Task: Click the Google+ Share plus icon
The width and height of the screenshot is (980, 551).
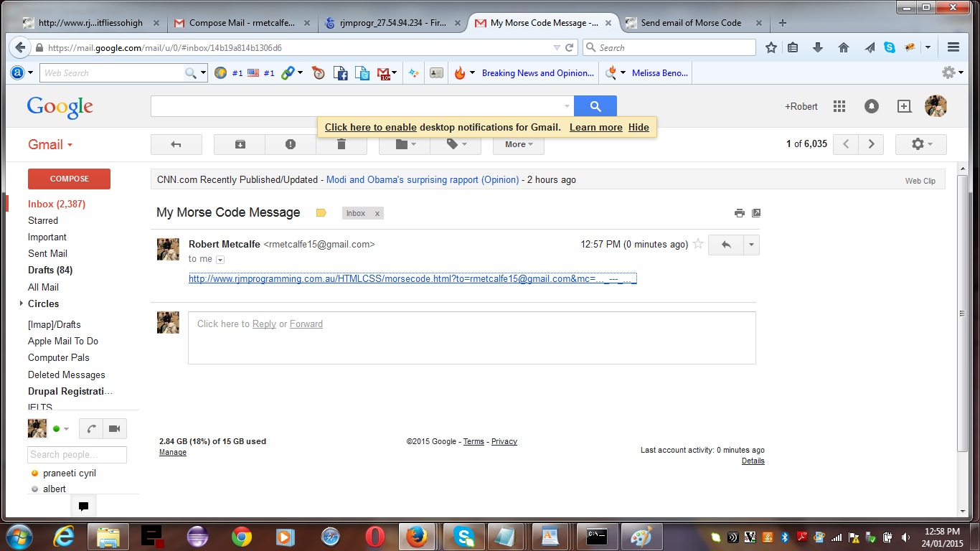Action: coord(904,106)
